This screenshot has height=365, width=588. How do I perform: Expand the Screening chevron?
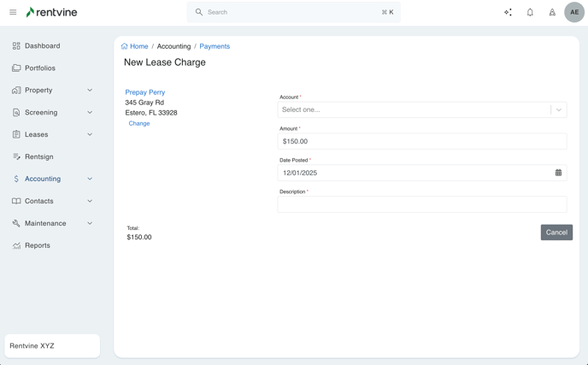point(90,112)
